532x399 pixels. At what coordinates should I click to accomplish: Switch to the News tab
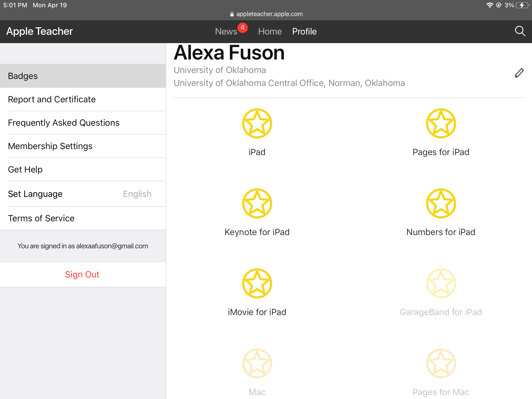point(226,31)
